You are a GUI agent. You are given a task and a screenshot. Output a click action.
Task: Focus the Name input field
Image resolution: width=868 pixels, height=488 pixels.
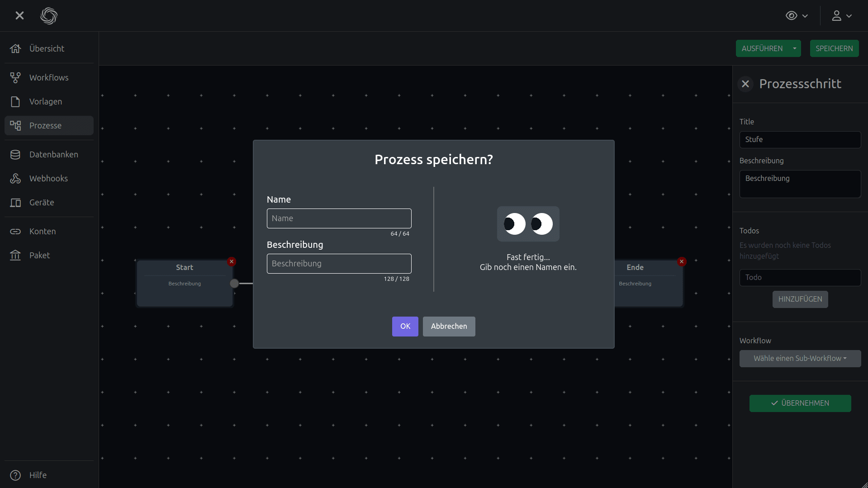pyautogui.click(x=339, y=218)
